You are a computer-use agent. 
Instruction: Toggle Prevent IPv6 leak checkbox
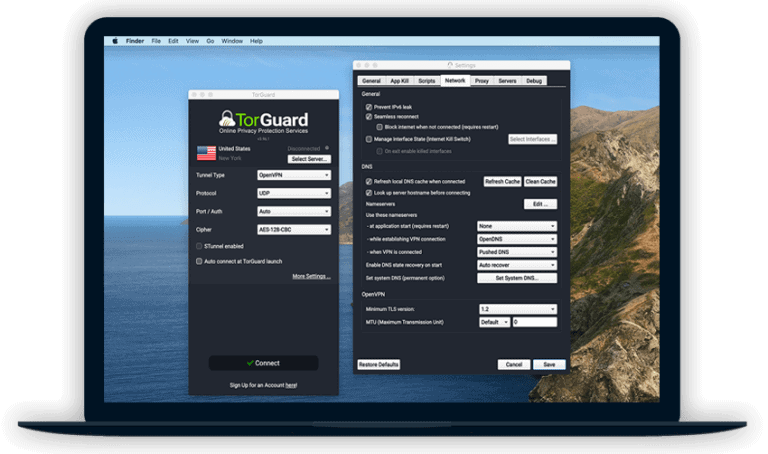[x=369, y=107]
